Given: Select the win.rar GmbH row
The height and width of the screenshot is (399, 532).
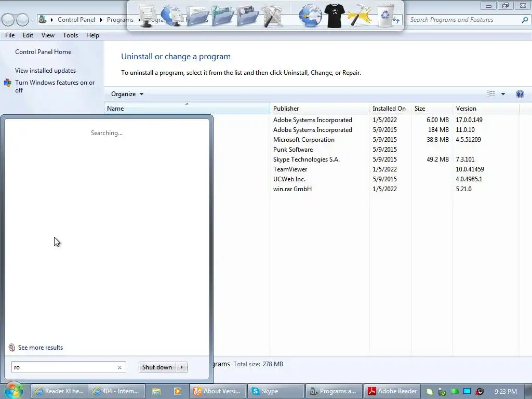Looking at the screenshot, I should tap(292, 189).
